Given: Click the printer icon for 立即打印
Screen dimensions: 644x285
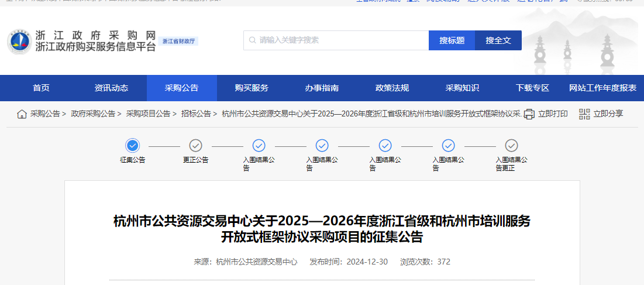Looking at the screenshot, I should click(x=529, y=114).
